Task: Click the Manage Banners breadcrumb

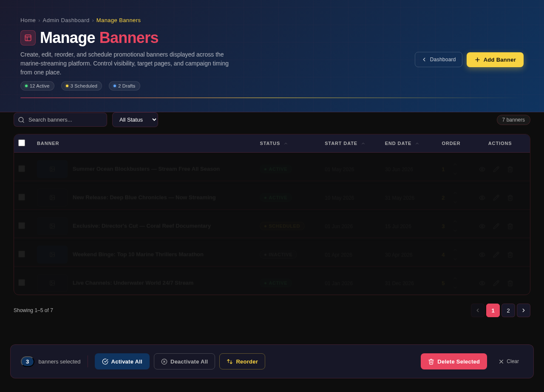Action: point(119,20)
